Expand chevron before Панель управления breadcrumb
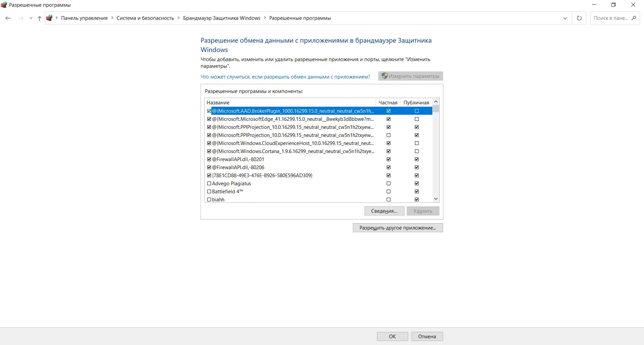The image size is (644, 345). [x=57, y=18]
